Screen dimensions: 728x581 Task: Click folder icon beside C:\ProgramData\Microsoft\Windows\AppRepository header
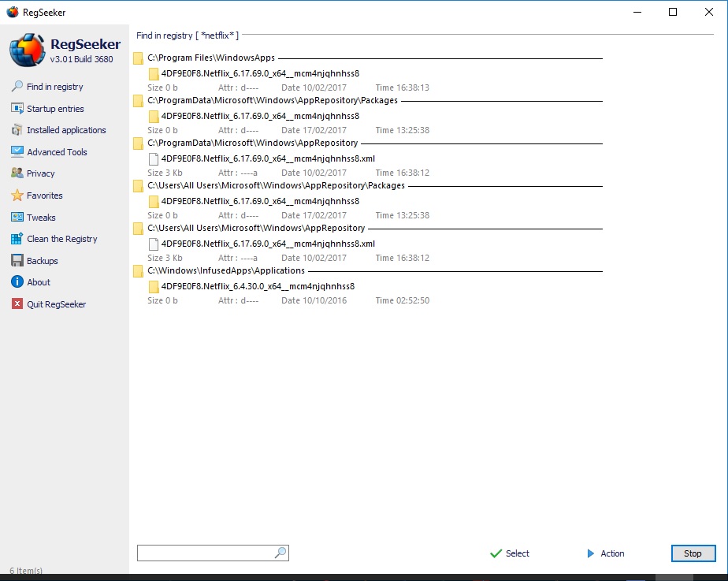tap(138, 143)
